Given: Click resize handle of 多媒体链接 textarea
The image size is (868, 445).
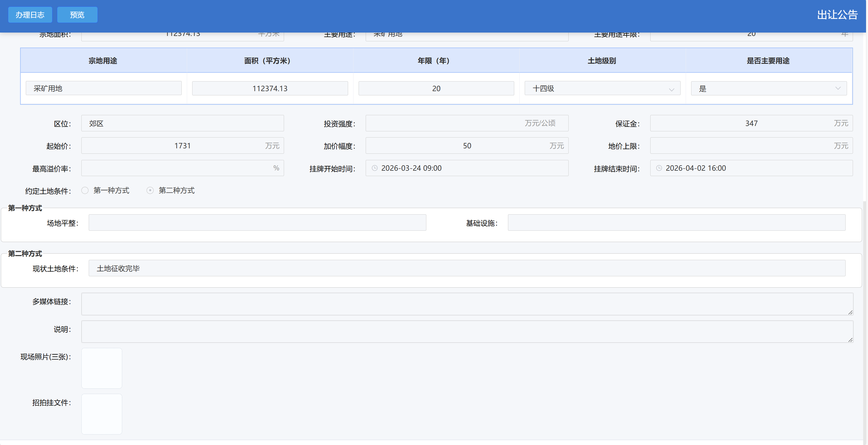Looking at the screenshot, I should pos(850,312).
